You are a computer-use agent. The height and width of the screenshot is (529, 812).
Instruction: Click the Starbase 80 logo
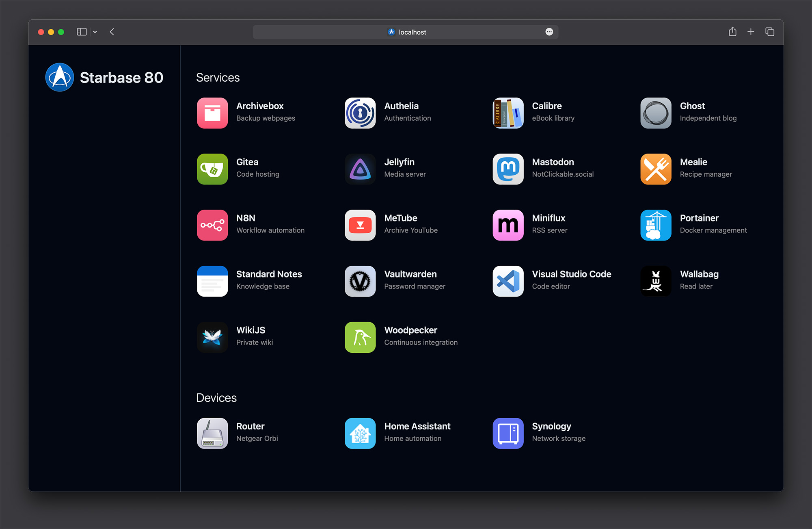[60, 77]
